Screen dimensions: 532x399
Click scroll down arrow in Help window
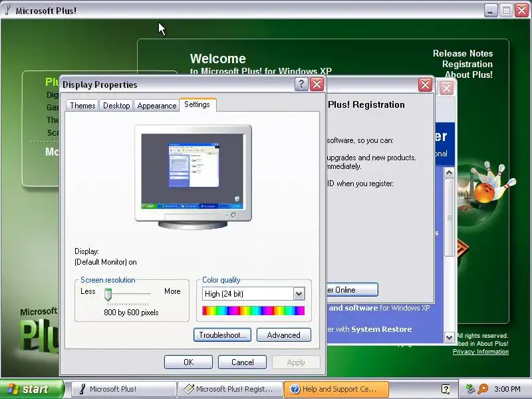(449, 337)
